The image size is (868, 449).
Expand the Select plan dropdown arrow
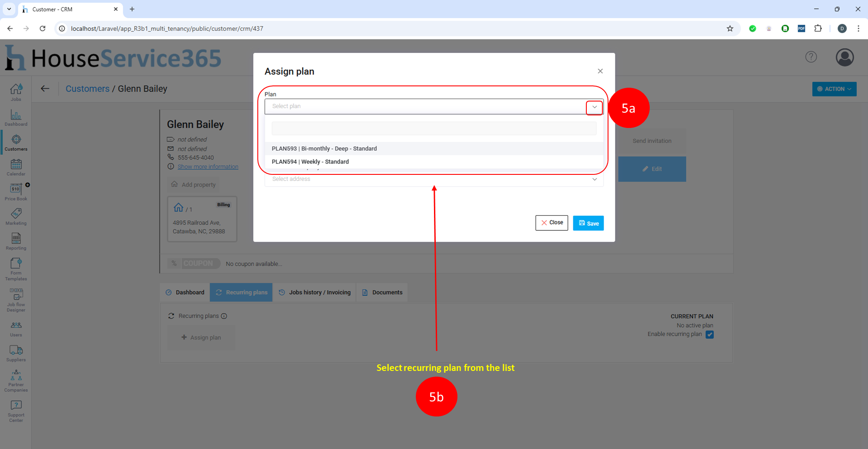pos(594,107)
